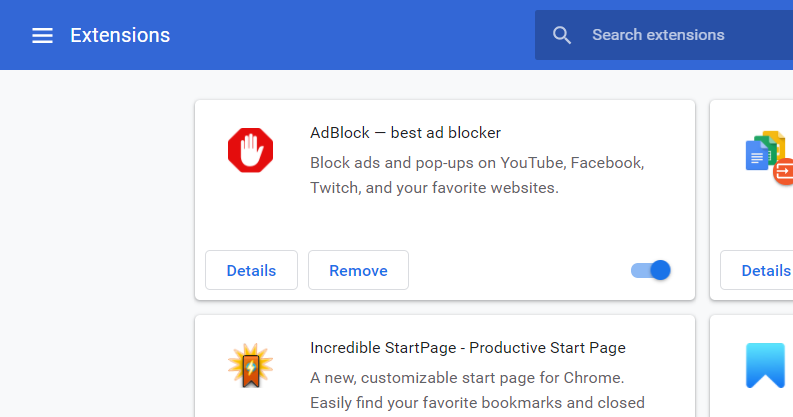
Task: Click the blue bookmark extension icon
Action: 766,365
